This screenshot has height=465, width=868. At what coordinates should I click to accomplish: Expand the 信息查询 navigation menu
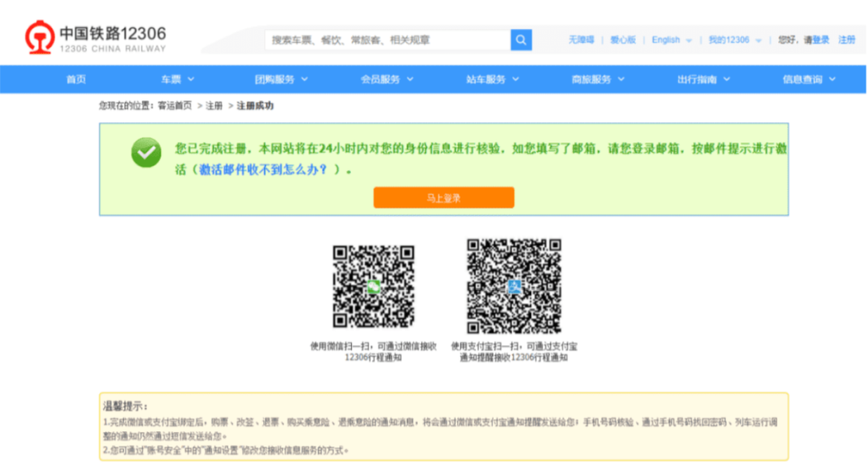[x=809, y=80]
